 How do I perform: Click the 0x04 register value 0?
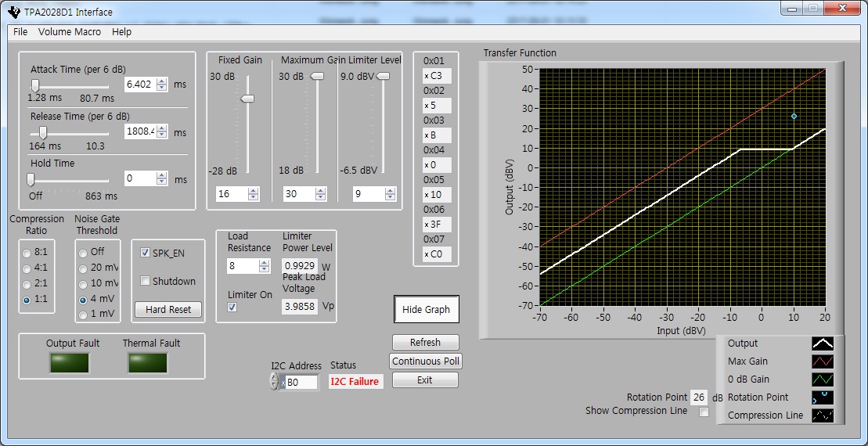[x=437, y=165]
